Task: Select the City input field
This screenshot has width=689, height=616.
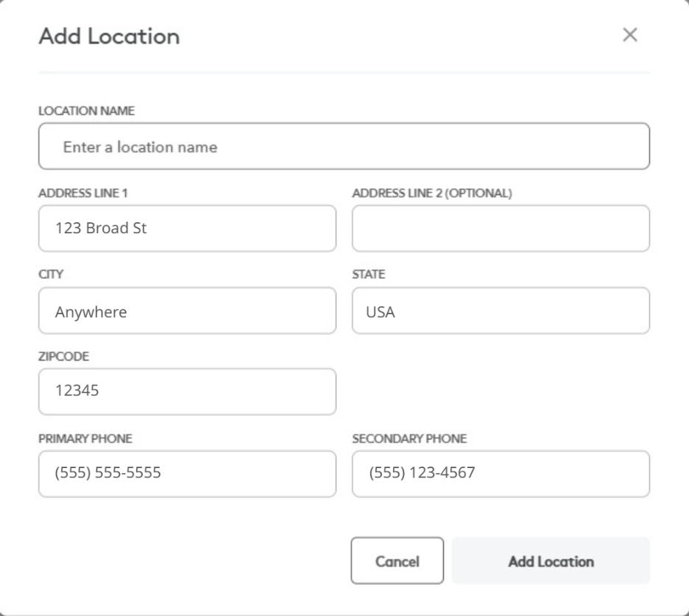Action: coord(187,311)
